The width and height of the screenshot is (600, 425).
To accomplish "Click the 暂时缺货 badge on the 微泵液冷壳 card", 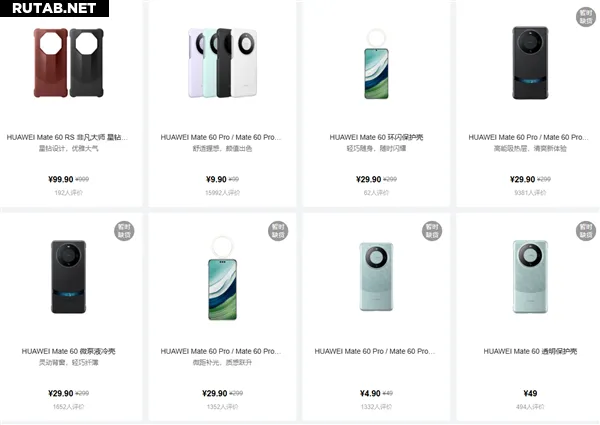I will 124,231.
